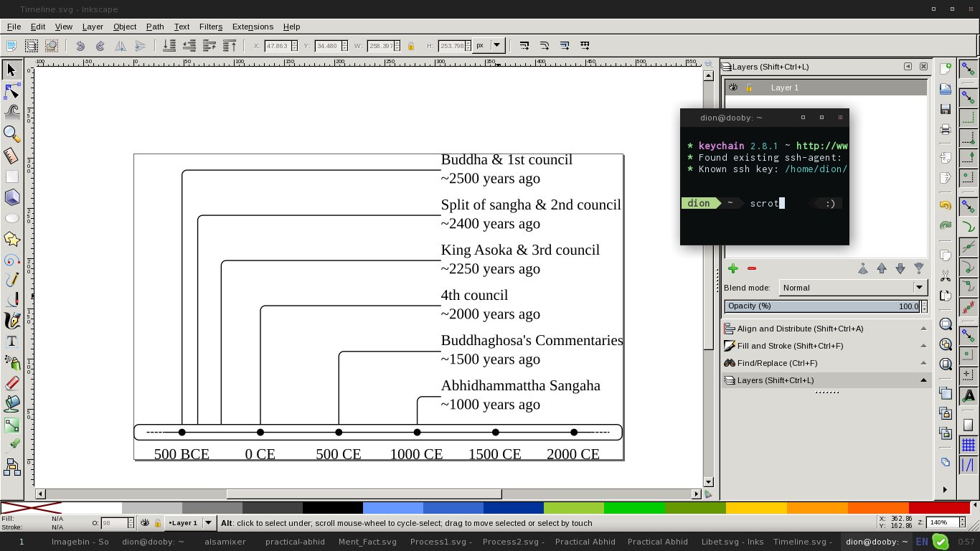
Task: Switch to alsamixer taskbar window
Action: [x=225, y=542]
